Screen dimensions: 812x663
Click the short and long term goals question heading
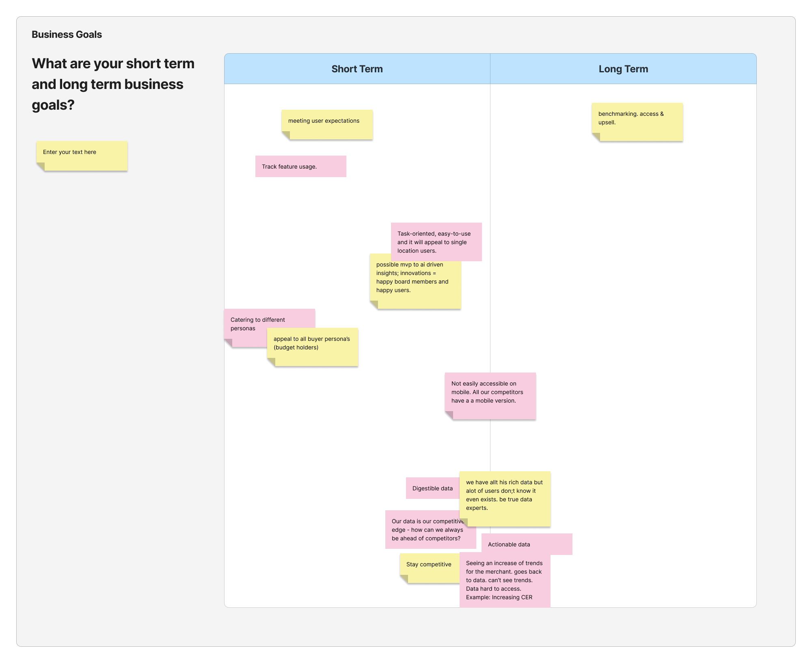point(113,84)
